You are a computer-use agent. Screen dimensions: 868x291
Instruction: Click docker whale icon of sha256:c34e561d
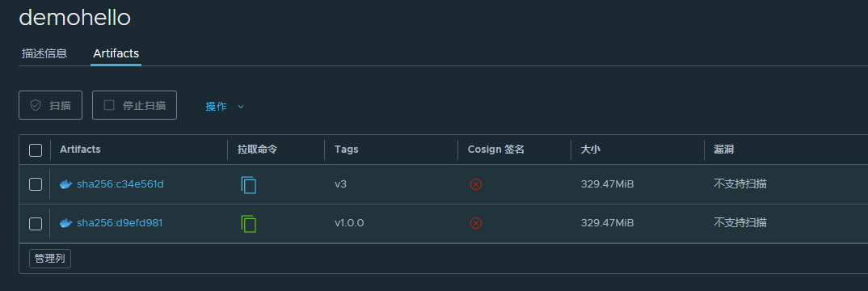pyautogui.click(x=66, y=184)
